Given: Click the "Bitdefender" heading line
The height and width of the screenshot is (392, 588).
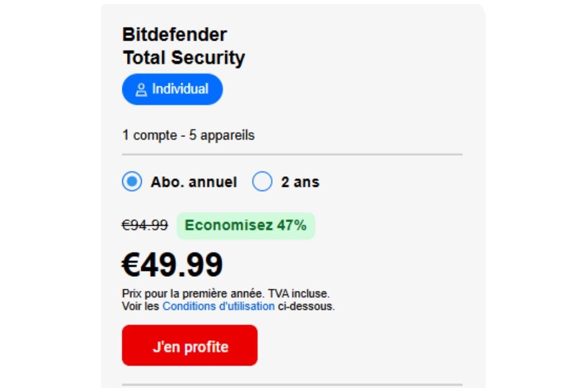Looking at the screenshot, I should 174,35.
